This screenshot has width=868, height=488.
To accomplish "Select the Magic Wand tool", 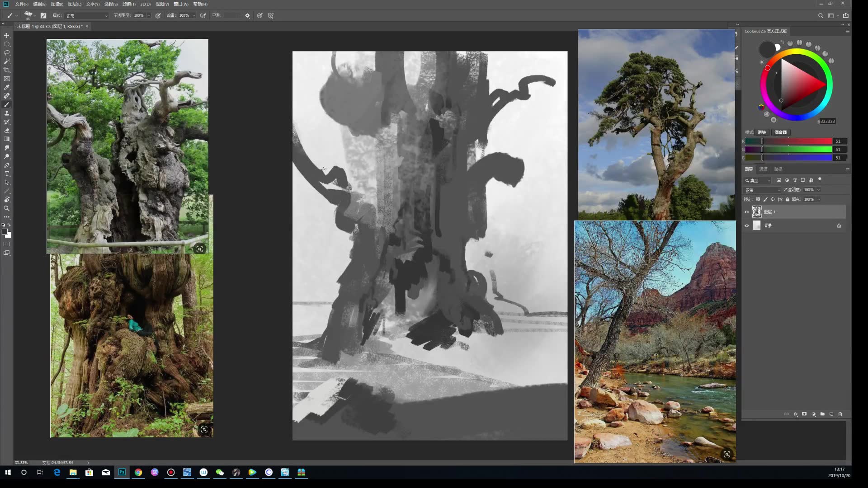I will point(7,61).
